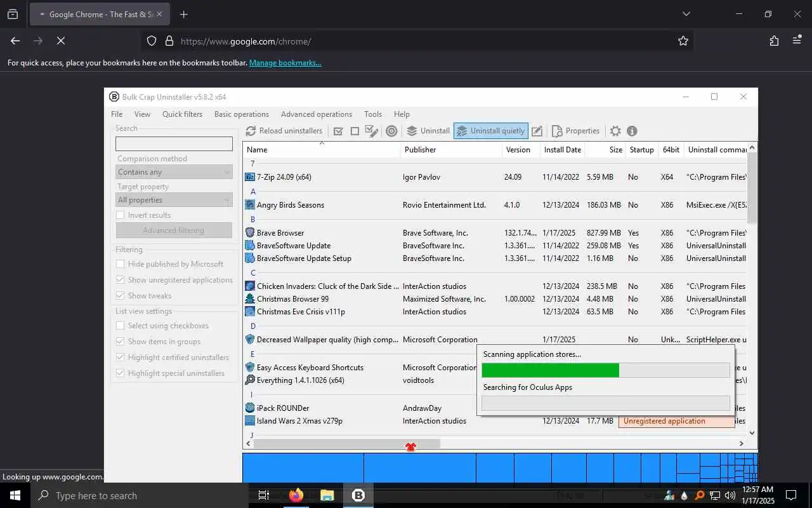
Task: Enable Hide published by Microsoft
Action: click(120, 264)
